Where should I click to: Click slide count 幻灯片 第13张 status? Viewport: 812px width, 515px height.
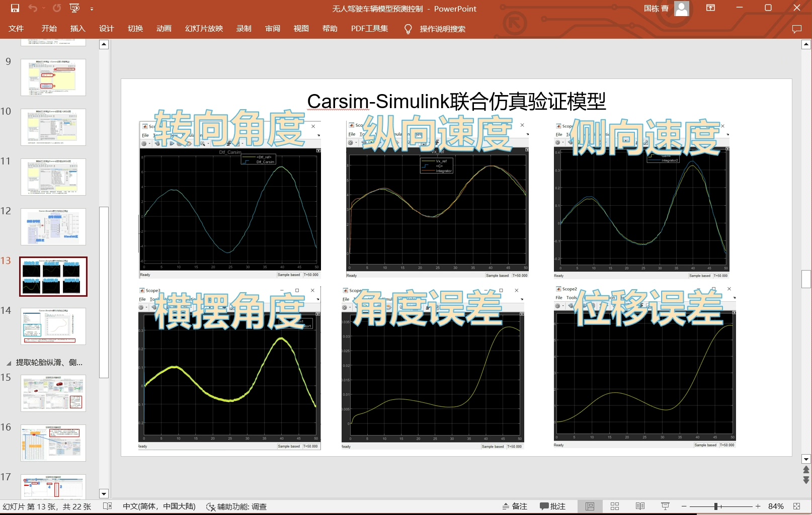(x=47, y=506)
